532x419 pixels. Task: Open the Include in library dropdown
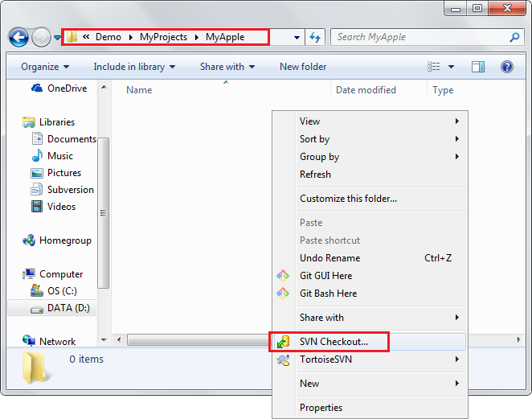[x=134, y=67]
